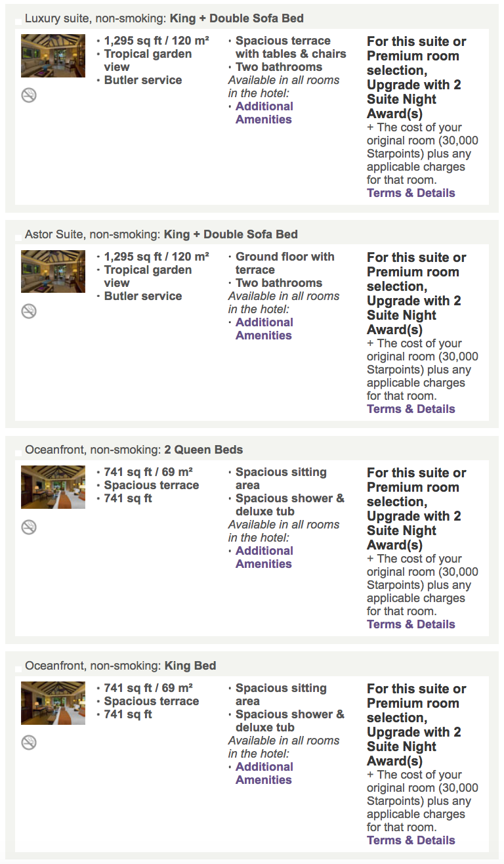Open Additional Amenities for Luxury suite
The height and width of the screenshot is (864, 504).
click(264, 113)
